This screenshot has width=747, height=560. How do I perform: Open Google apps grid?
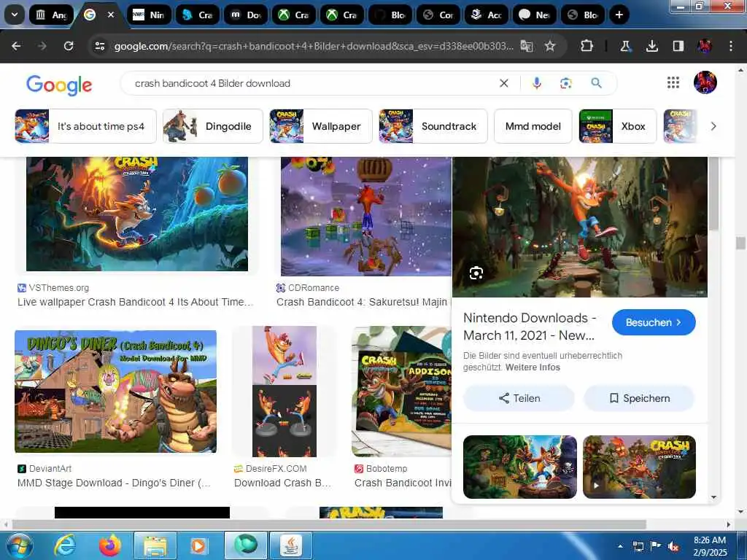click(673, 82)
